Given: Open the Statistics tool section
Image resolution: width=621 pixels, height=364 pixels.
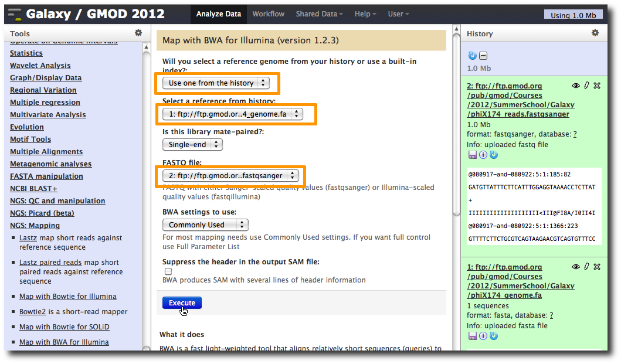Looking at the screenshot, I should pos(26,53).
